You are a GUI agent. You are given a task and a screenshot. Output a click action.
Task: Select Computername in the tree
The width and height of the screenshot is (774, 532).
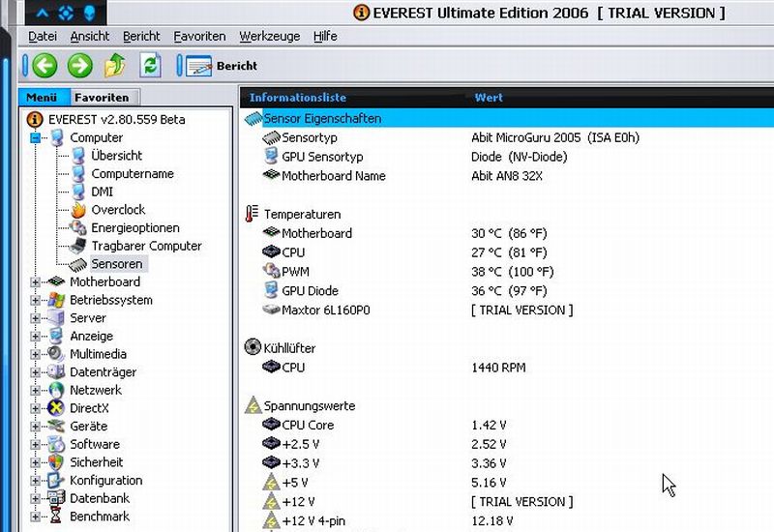pos(133,174)
